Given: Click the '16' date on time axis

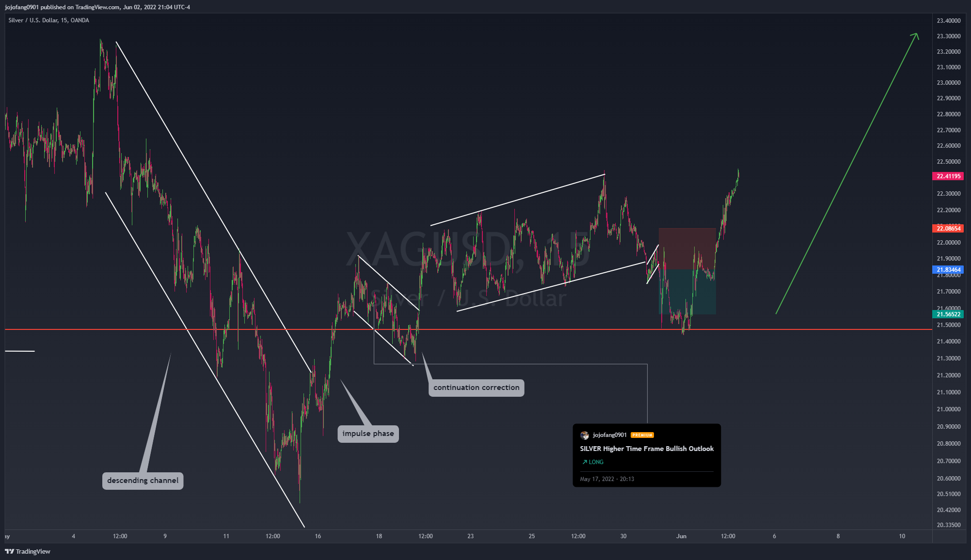Looking at the screenshot, I should [318, 536].
